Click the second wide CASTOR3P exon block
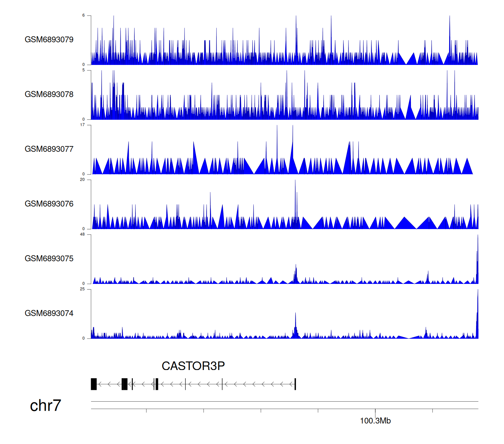The image size is (504, 444). 125,384
